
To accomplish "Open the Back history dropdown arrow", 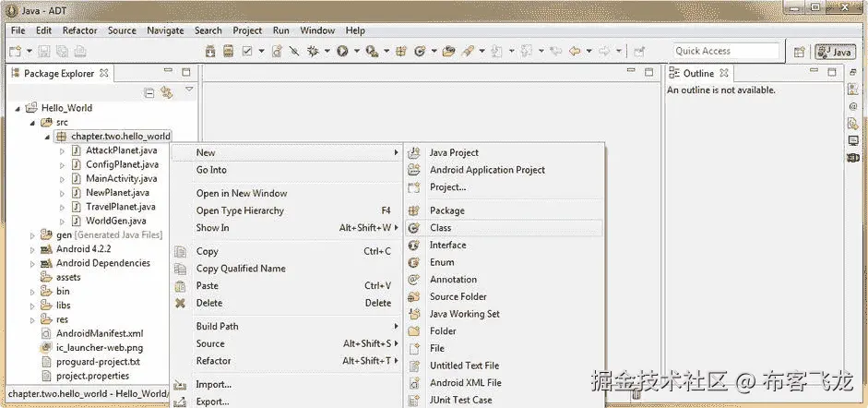I will [589, 51].
